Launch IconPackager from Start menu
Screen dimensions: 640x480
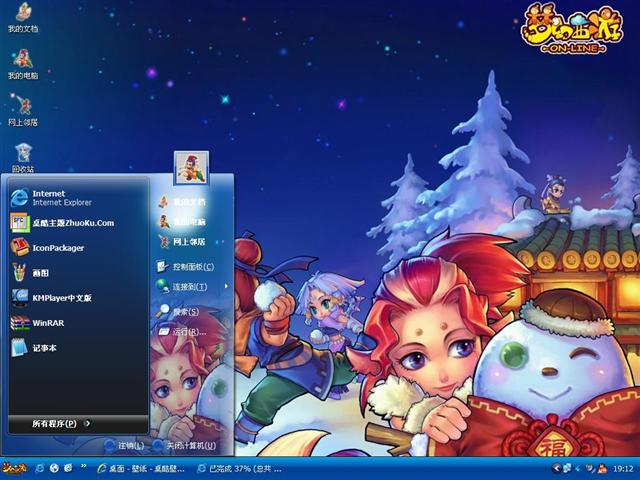[78, 248]
